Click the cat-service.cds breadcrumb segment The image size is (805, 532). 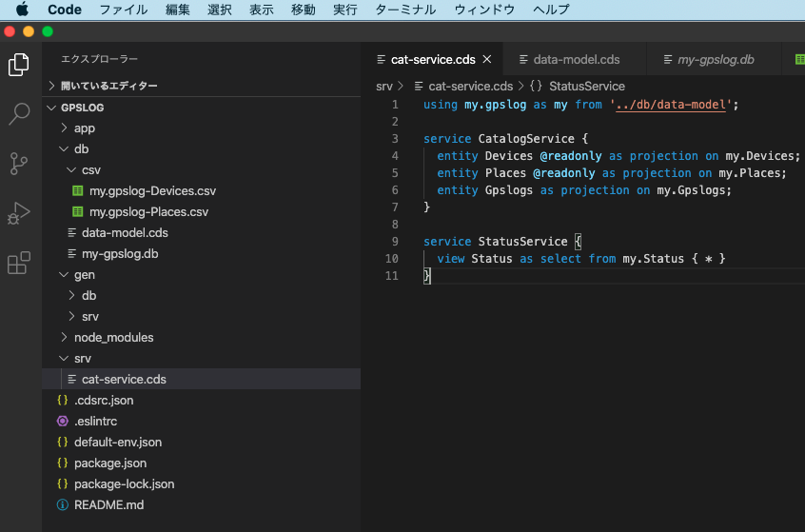pos(471,87)
